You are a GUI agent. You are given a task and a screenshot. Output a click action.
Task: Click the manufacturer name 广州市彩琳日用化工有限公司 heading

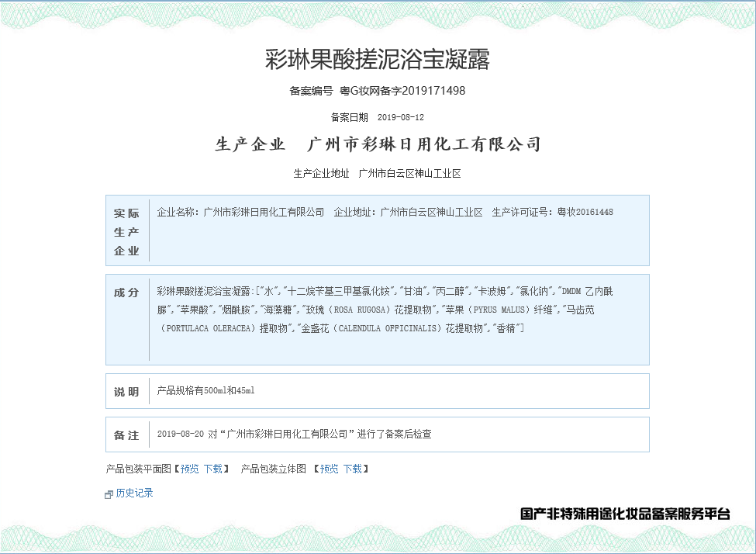424,144
